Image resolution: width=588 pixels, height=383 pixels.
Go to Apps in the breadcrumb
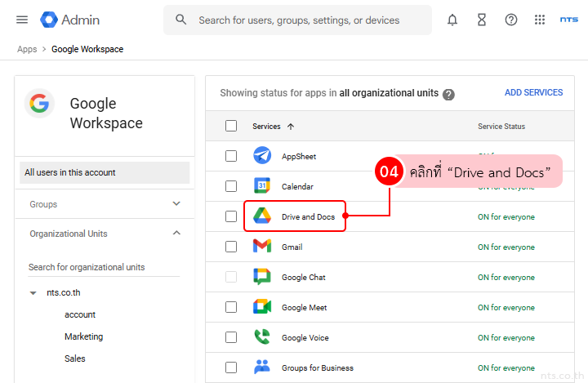pos(27,49)
